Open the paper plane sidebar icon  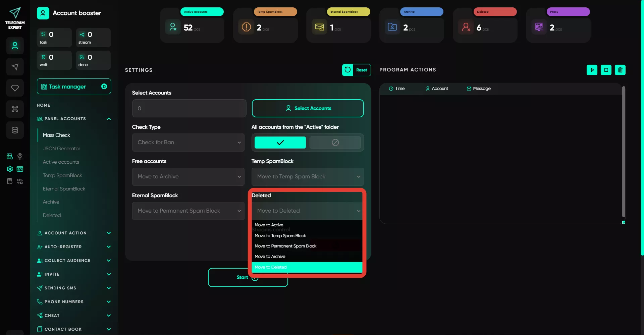click(x=15, y=67)
